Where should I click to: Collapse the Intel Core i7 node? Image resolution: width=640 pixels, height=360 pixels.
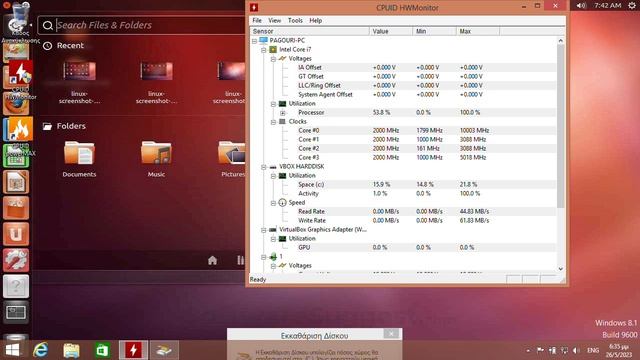click(264, 50)
